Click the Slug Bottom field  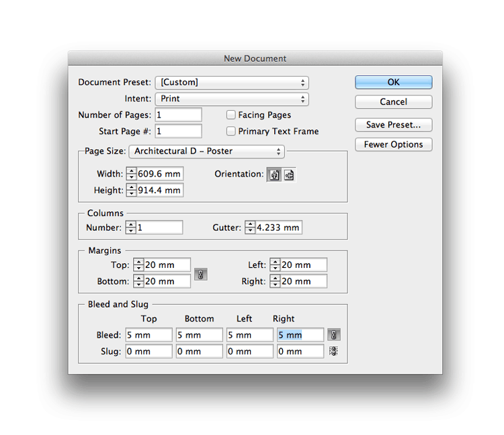pos(200,351)
